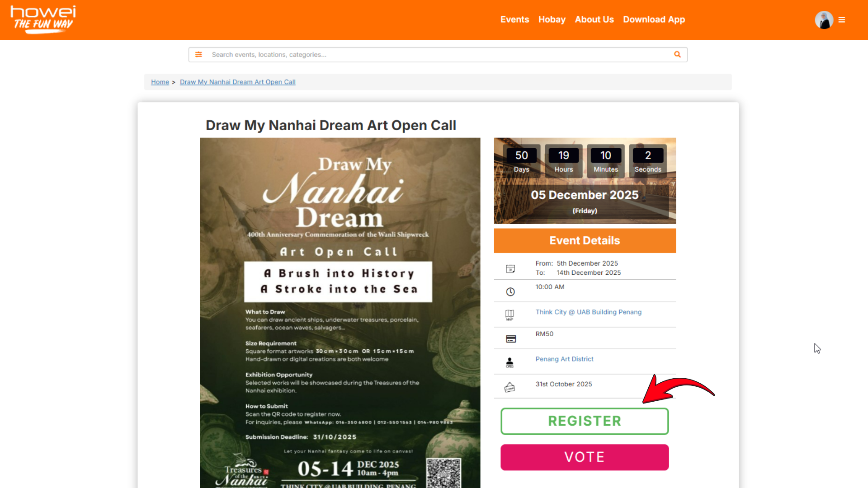The image size is (868, 488).
Task: Expand the hamburger menu beside the avatar
Action: click(x=842, y=20)
